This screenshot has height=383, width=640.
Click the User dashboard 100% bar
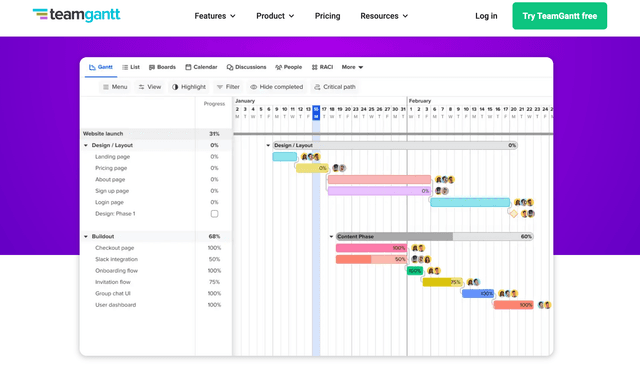tap(513, 305)
